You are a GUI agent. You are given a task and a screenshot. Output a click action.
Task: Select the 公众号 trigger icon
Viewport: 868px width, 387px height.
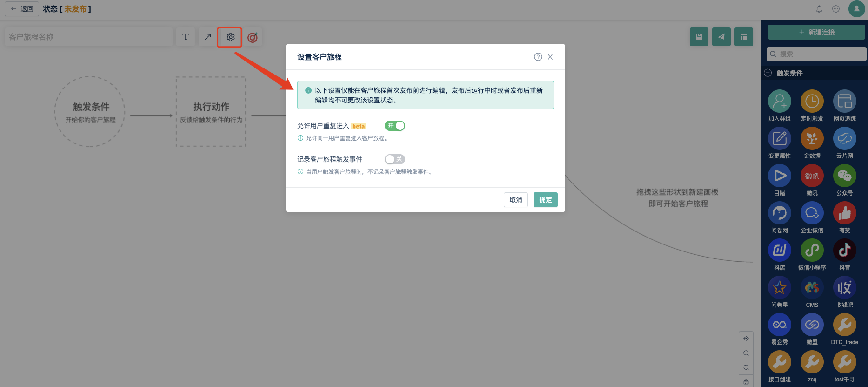(845, 176)
